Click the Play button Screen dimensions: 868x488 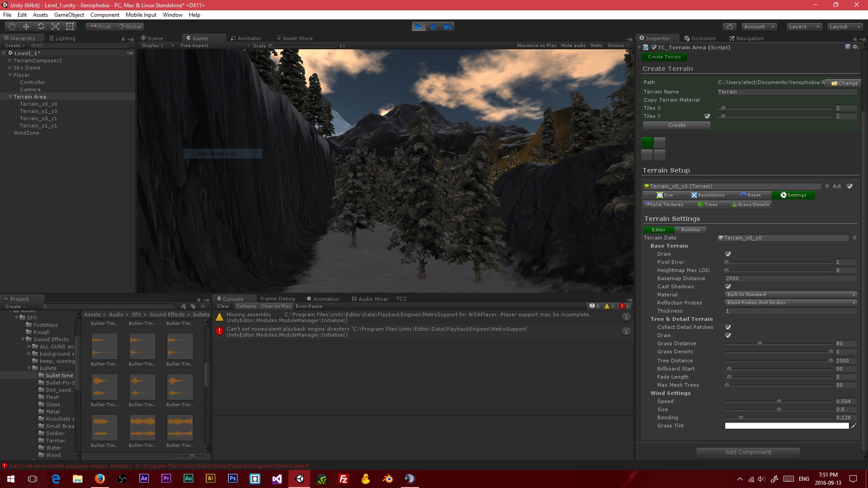419,27
